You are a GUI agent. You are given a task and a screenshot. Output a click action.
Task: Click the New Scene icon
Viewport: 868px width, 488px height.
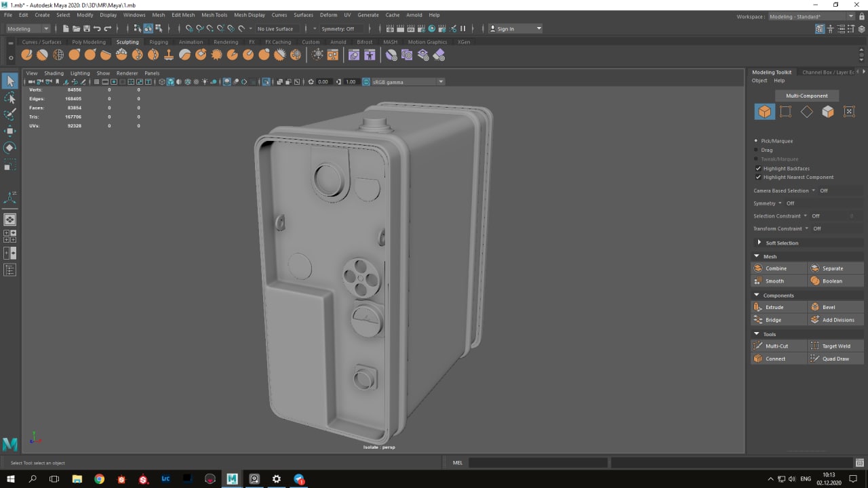pyautogui.click(x=66, y=28)
